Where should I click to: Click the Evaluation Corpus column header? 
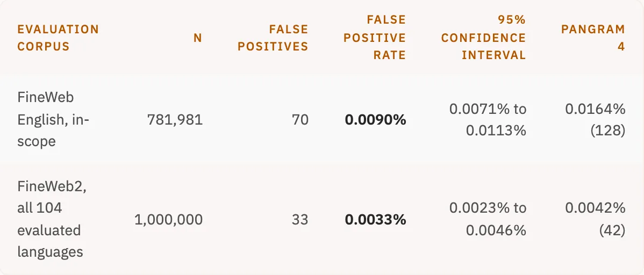pyautogui.click(x=58, y=38)
